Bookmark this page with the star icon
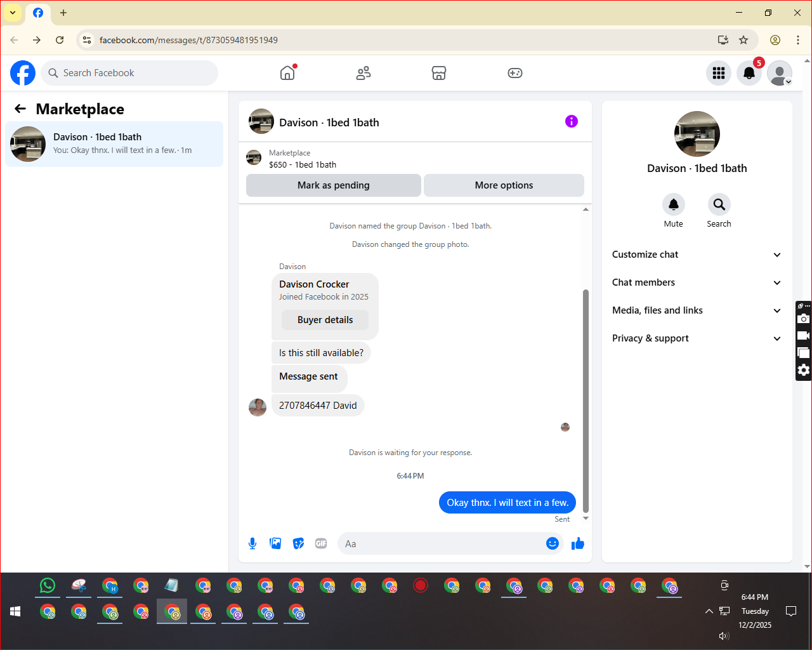The height and width of the screenshot is (650, 812). pos(743,40)
